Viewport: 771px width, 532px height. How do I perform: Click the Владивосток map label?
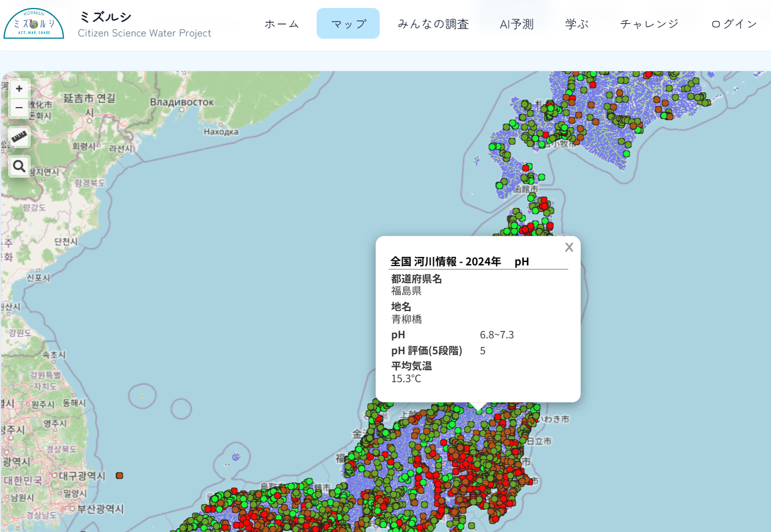point(182,103)
